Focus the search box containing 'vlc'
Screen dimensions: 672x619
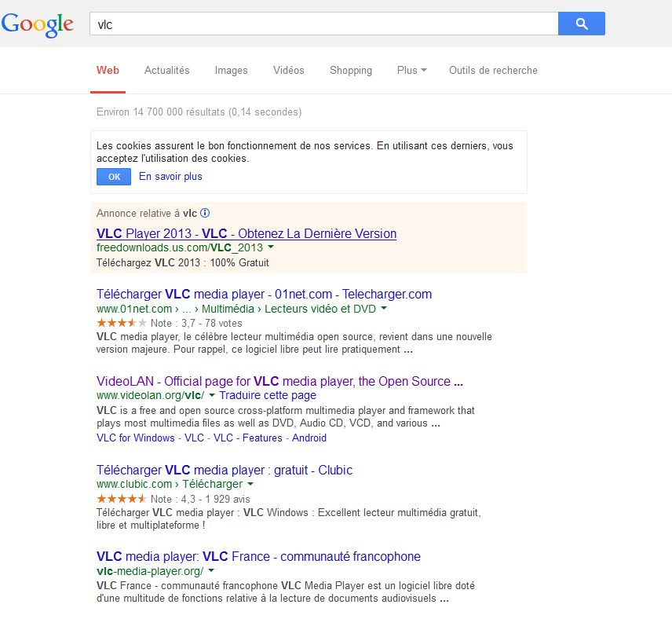click(324, 24)
